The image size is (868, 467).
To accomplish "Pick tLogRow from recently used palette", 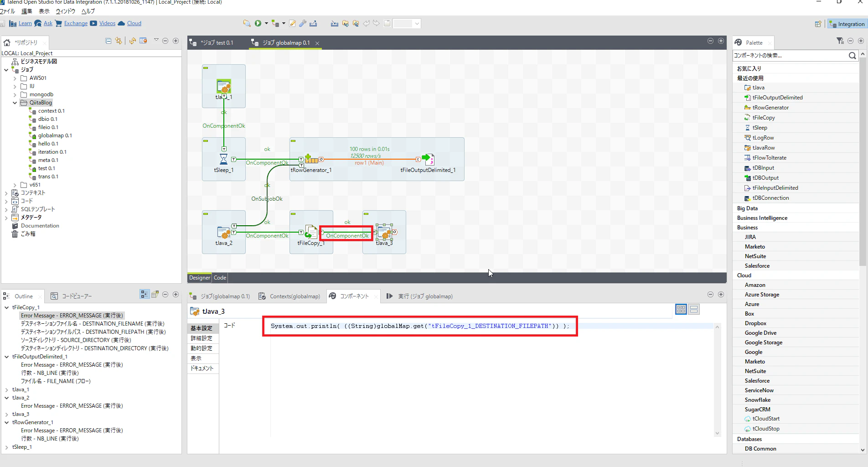I will (763, 138).
